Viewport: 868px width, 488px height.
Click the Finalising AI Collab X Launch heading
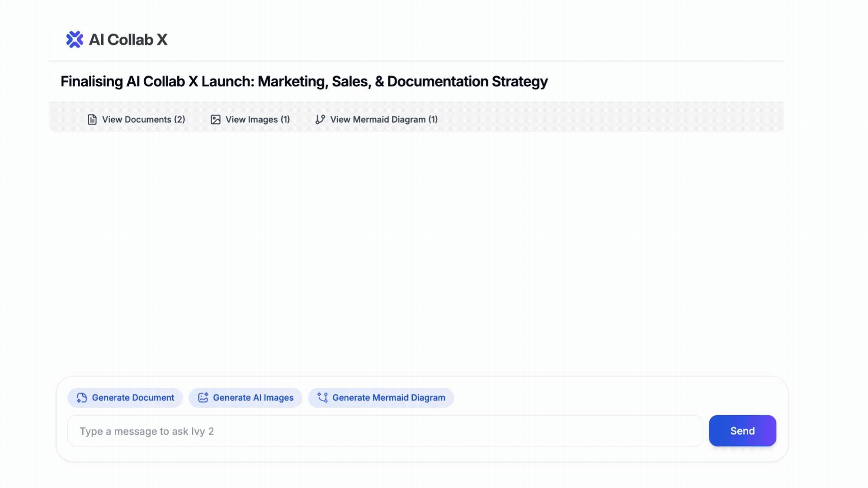pyautogui.click(x=304, y=81)
